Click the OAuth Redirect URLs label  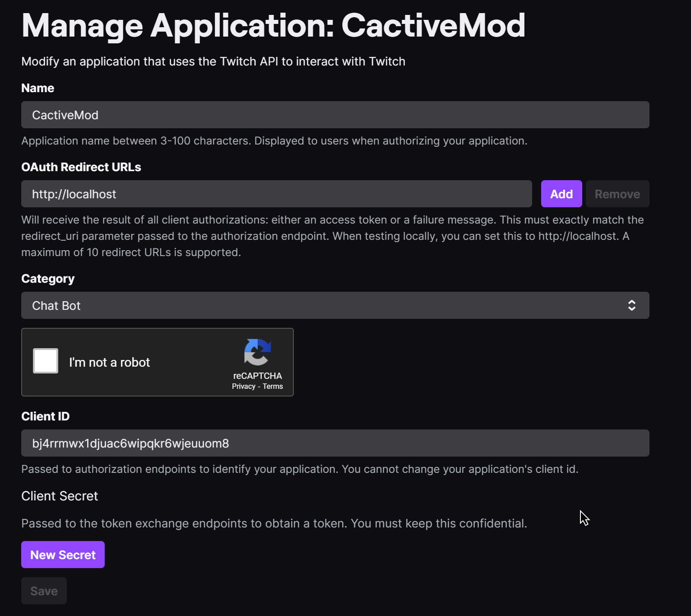(81, 167)
